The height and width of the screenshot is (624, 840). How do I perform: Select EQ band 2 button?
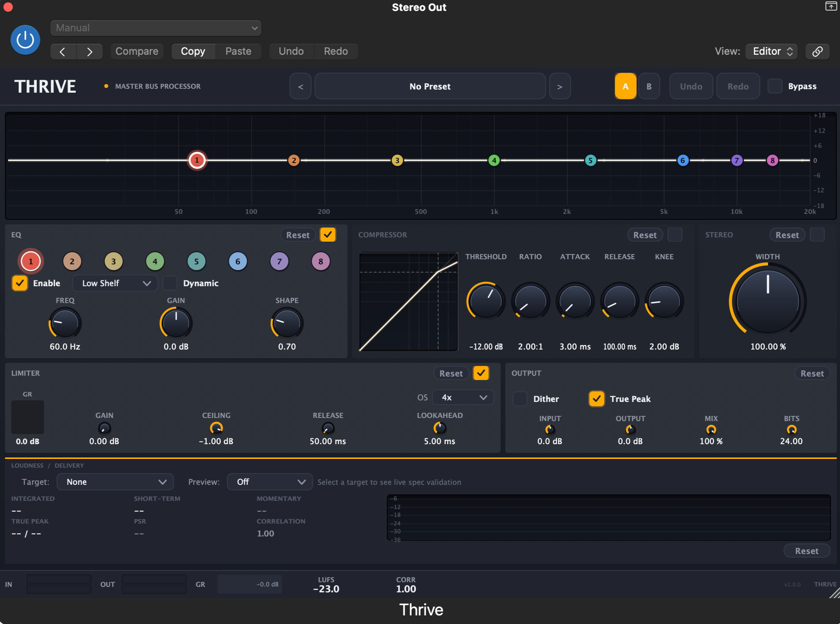point(72,261)
